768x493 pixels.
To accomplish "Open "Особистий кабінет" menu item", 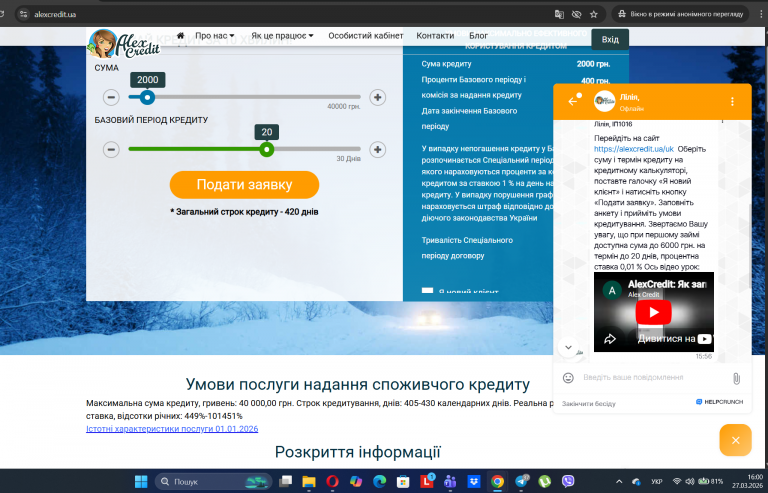I will click(x=365, y=35).
